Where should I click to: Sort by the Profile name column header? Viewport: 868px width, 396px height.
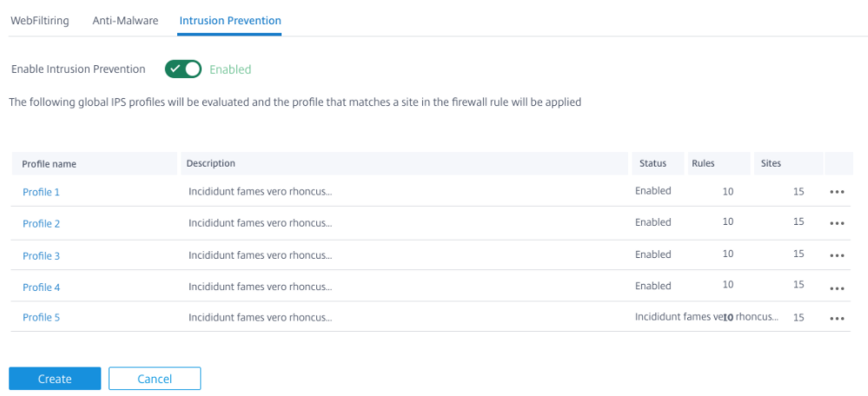coord(50,164)
